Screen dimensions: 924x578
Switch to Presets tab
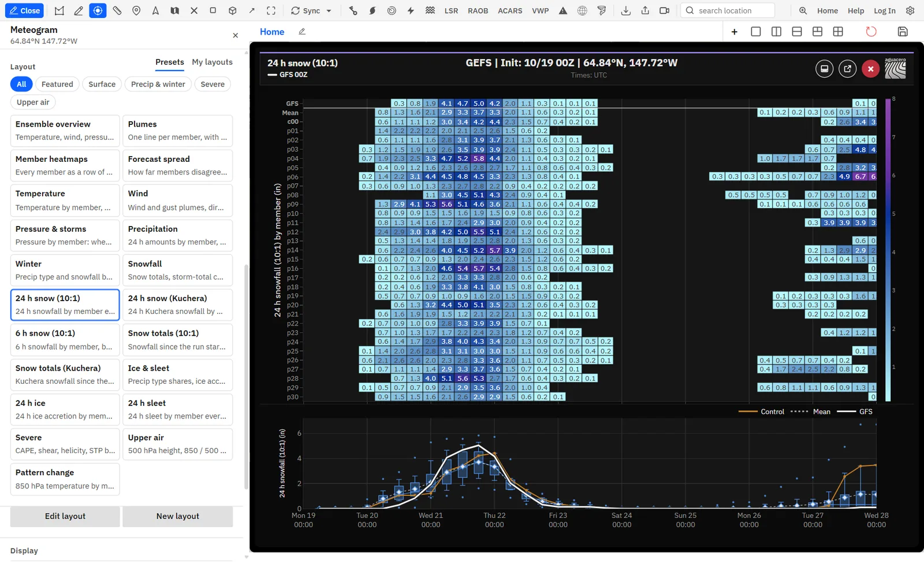tap(170, 62)
